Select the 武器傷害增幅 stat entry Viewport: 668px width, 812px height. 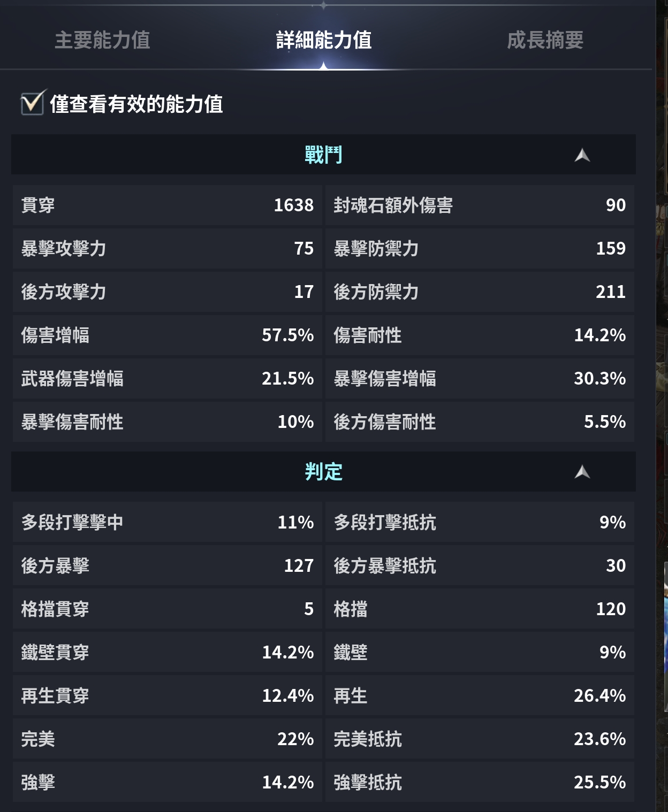[x=167, y=379]
